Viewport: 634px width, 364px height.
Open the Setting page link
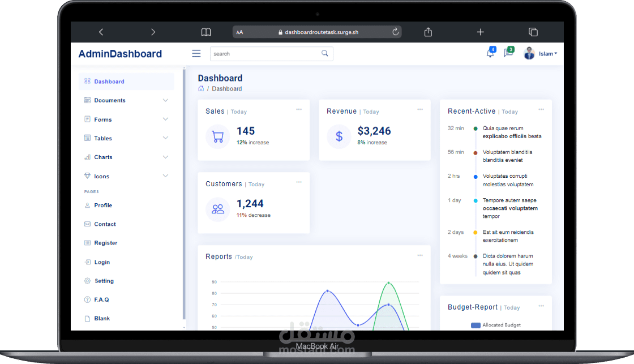coord(104,281)
